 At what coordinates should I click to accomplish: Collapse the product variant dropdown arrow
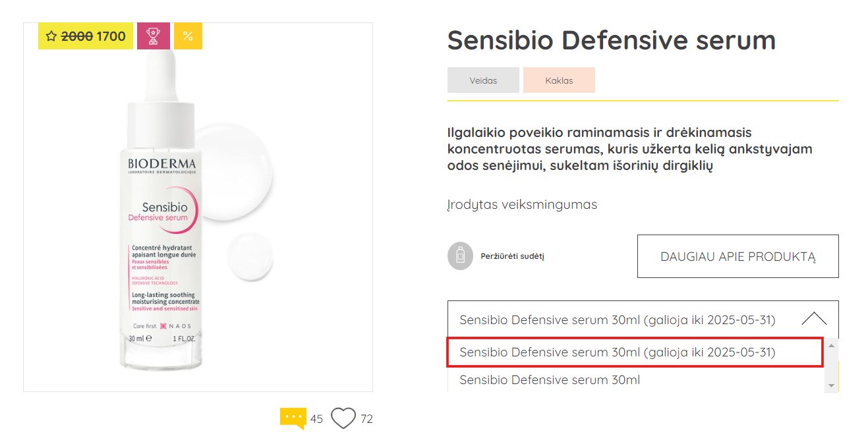click(814, 320)
